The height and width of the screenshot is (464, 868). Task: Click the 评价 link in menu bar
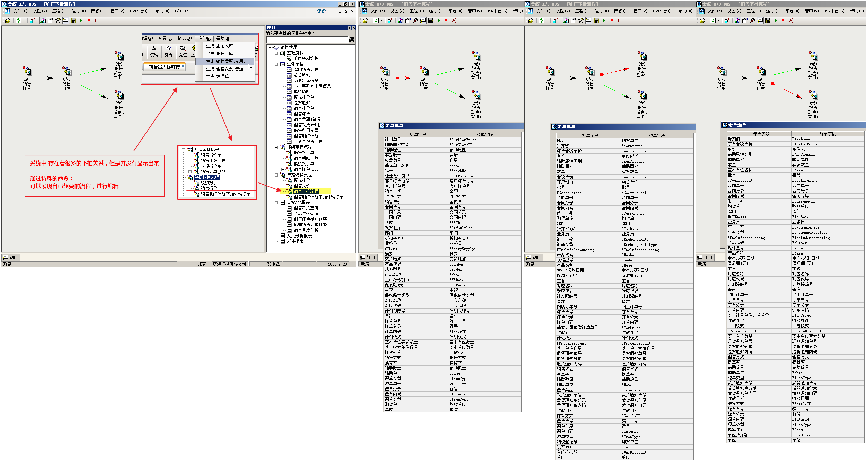pyautogui.click(x=321, y=11)
